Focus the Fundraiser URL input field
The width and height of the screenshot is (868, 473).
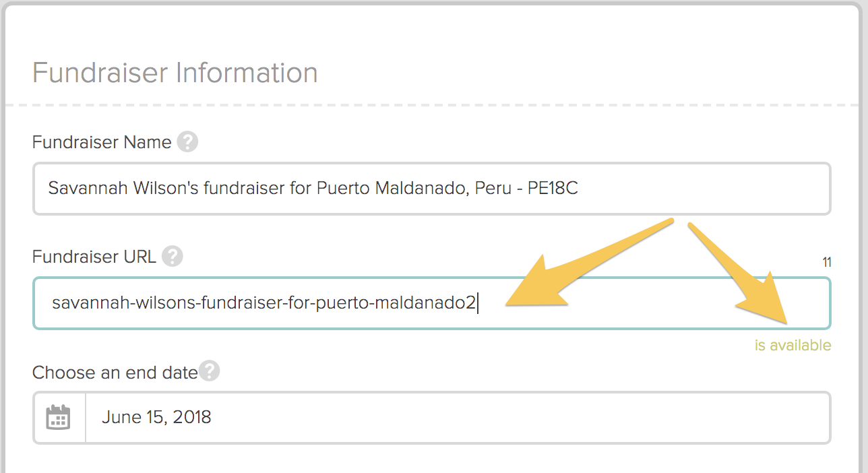[x=432, y=303]
